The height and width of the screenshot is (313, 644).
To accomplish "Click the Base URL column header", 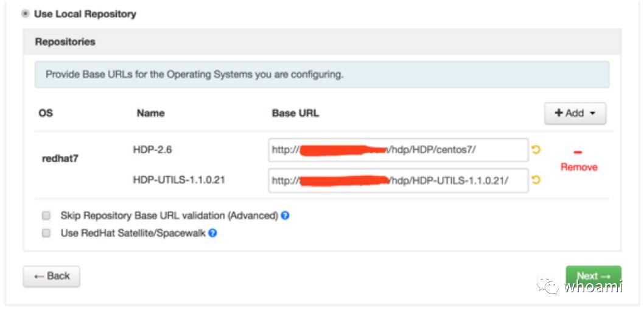I will [295, 113].
